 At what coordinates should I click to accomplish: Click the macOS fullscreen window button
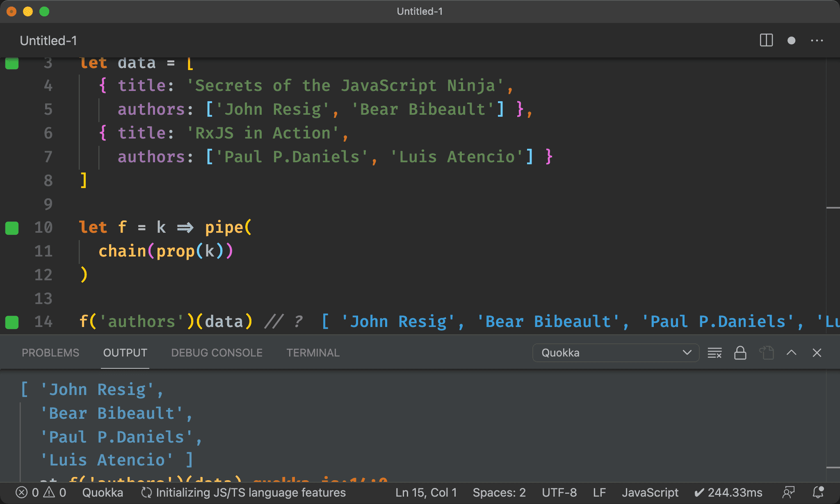tap(44, 11)
